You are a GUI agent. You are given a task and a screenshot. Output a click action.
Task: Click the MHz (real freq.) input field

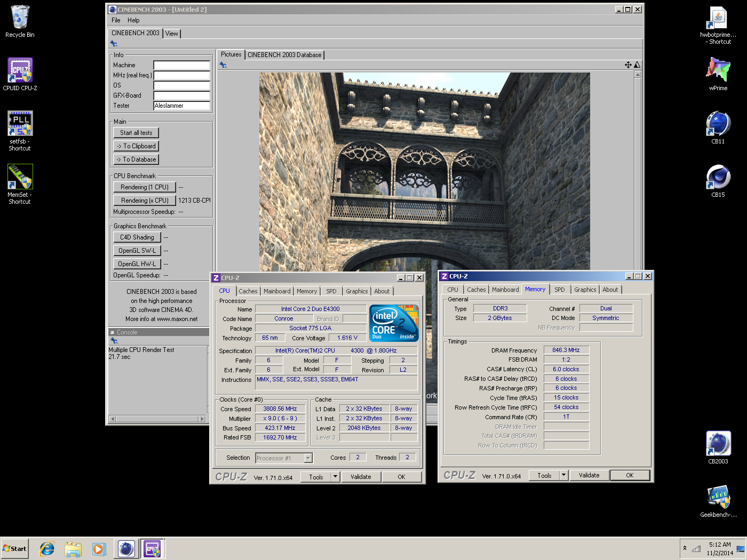click(x=182, y=75)
